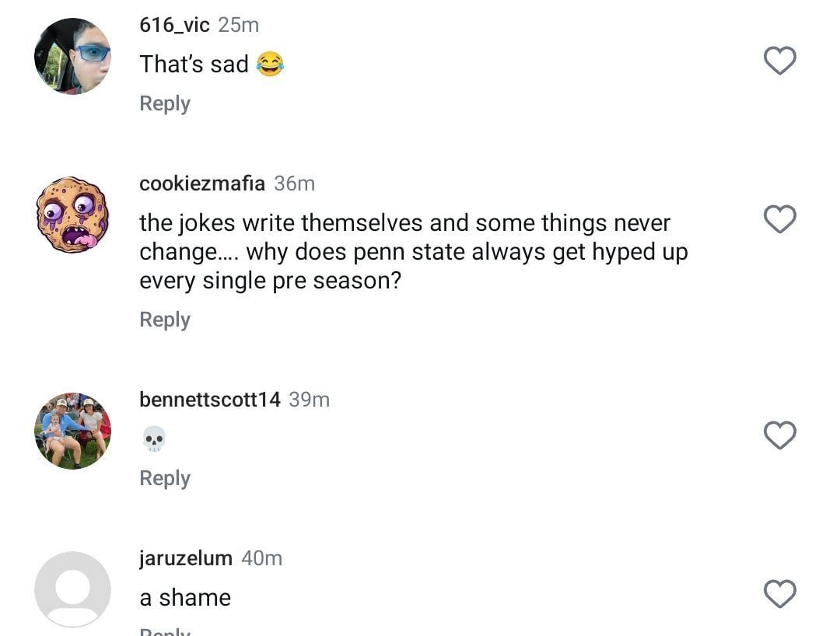Go to bennettscott14's profile via username
Image resolution: width=840 pixels, height=636 pixels.
(210, 400)
